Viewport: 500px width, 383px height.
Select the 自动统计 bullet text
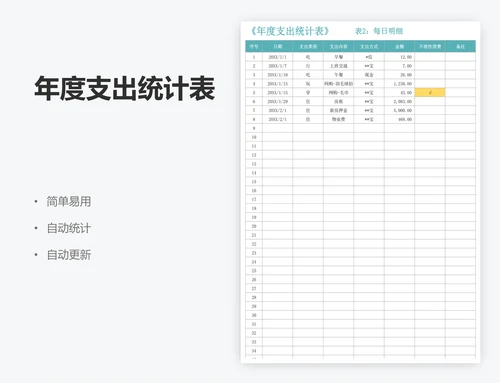pyautogui.click(x=69, y=228)
